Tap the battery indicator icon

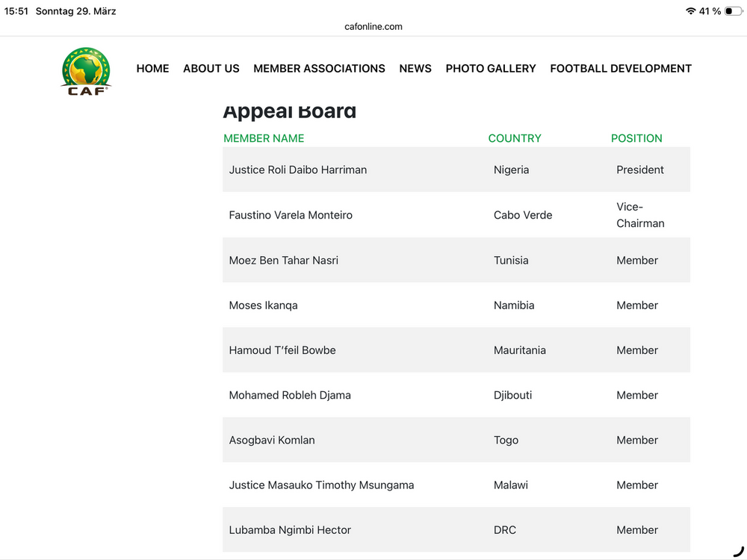point(733,11)
